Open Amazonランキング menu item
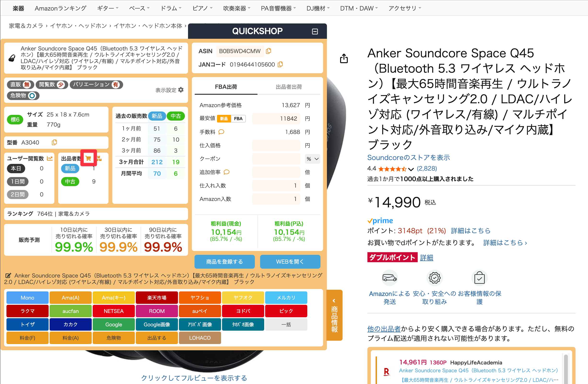The width and height of the screenshot is (588, 384). tap(61, 8)
